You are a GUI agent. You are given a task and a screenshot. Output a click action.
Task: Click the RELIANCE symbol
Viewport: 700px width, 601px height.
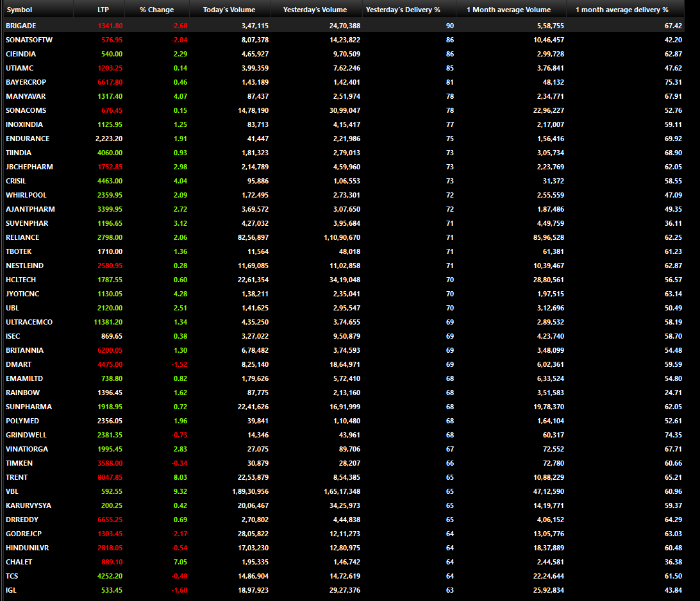pos(22,238)
